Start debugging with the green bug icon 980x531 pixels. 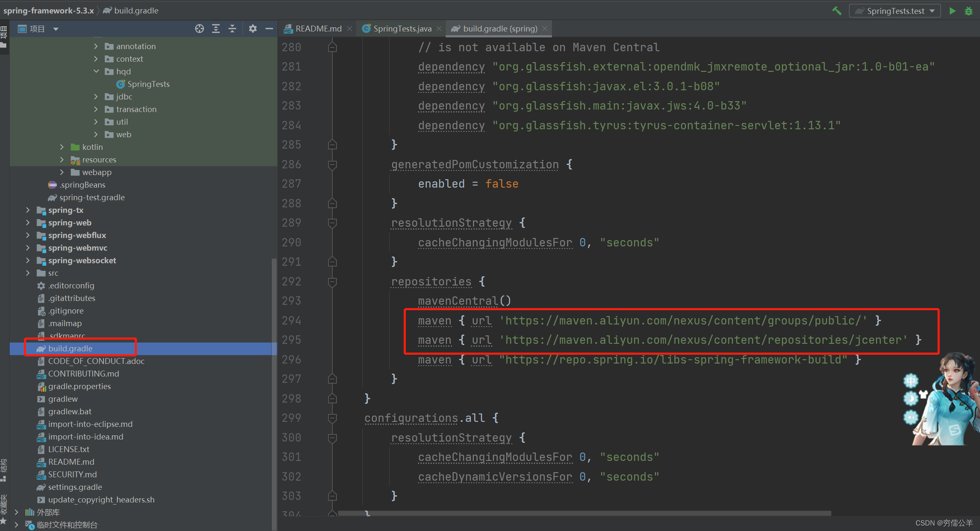(x=969, y=11)
